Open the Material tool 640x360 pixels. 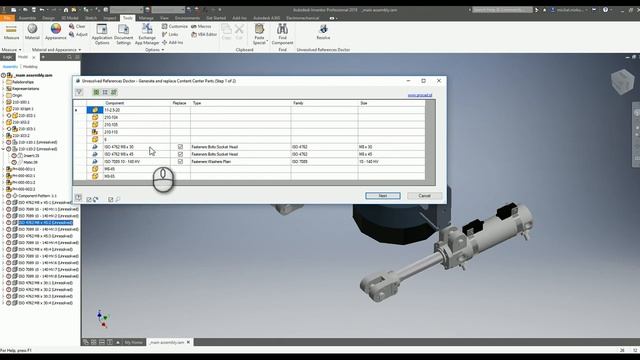[32, 32]
